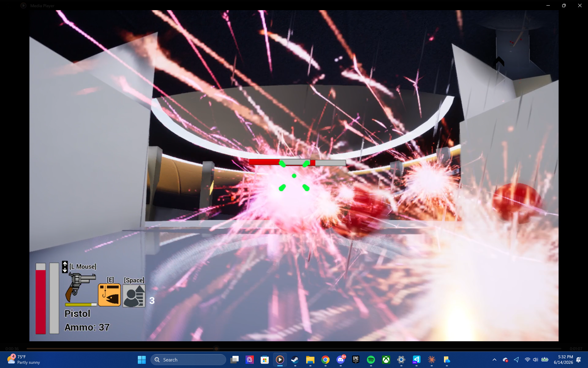The width and height of the screenshot is (588, 368).
Task: Click the weapon switch arrows icon by [L Mouse]
Action: (65, 267)
